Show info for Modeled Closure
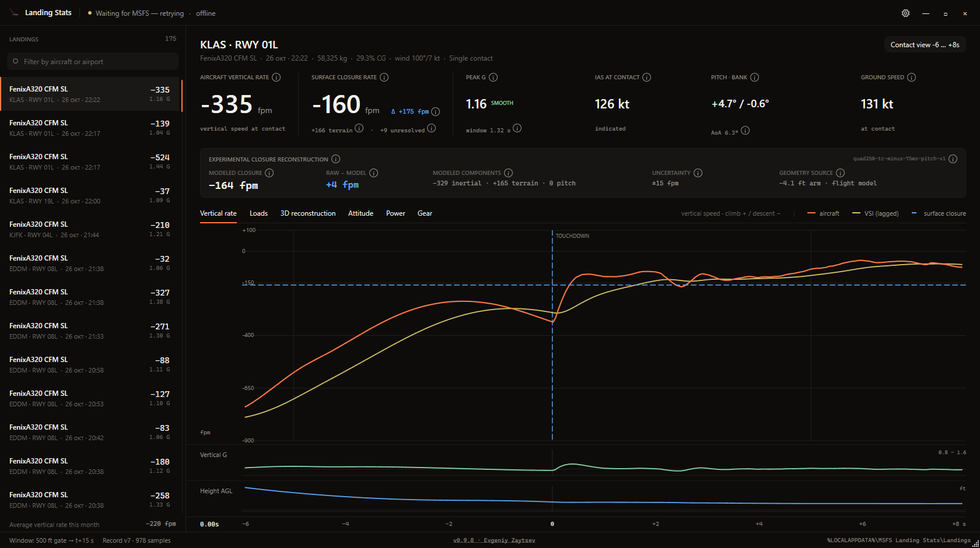The height and width of the screenshot is (548, 980). (269, 173)
